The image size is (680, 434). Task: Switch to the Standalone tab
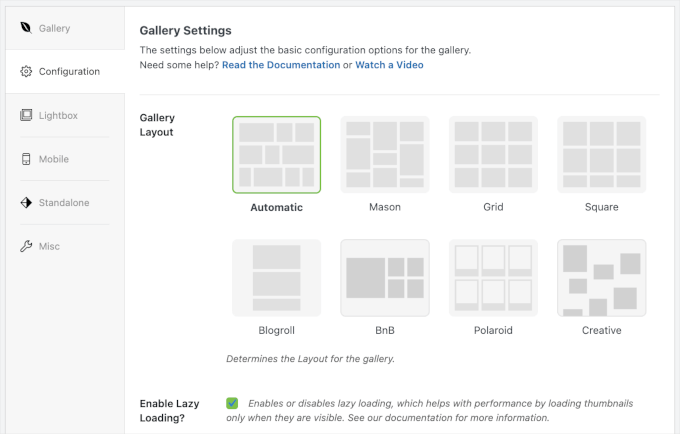tap(64, 203)
